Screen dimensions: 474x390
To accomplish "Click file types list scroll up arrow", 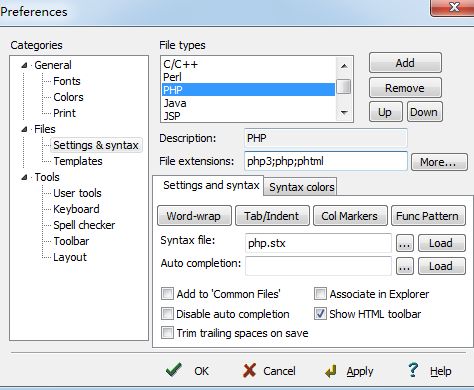I will (x=344, y=66).
